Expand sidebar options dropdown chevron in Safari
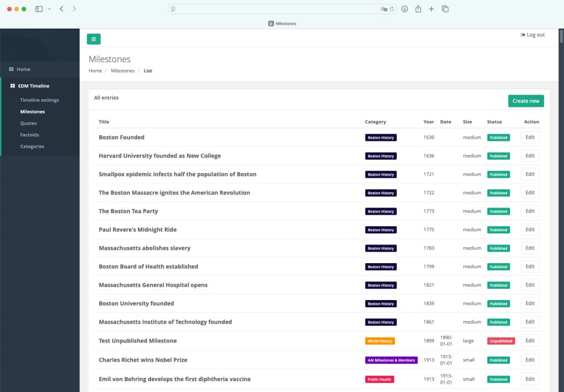 point(50,9)
